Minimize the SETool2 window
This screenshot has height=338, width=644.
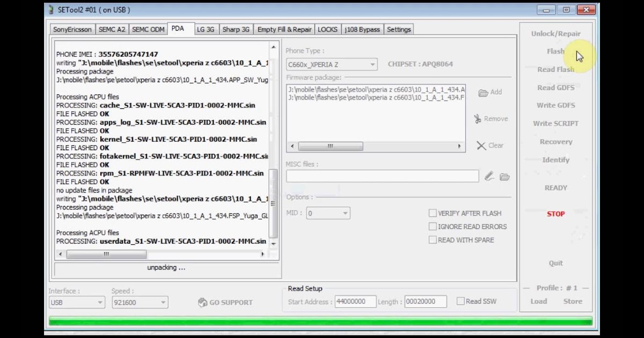(x=546, y=10)
